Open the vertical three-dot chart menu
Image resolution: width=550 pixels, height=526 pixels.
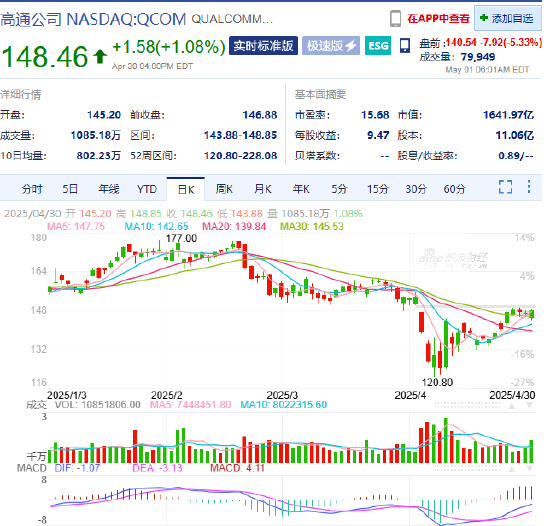tap(529, 187)
